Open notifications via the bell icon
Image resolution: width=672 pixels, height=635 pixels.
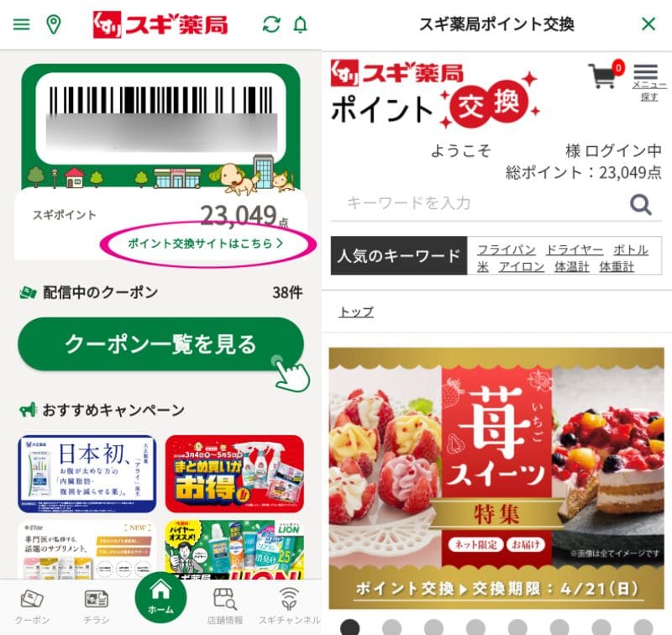pyautogui.click(x=301, y=24)
